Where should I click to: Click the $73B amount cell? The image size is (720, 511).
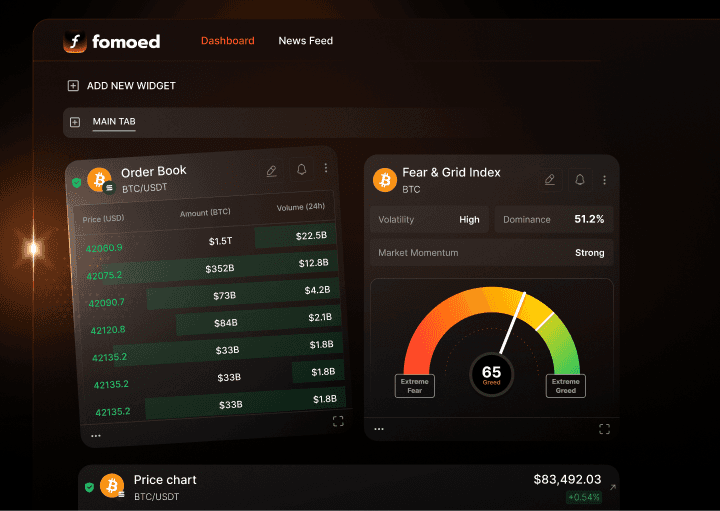[x=225, y=296]
